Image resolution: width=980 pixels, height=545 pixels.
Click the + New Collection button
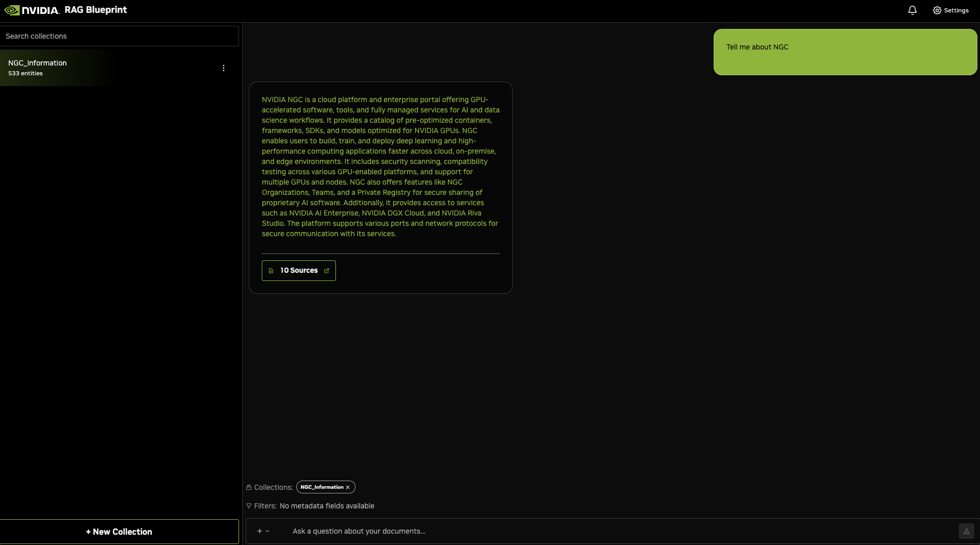pyautogui.click(x=119, y=532)
